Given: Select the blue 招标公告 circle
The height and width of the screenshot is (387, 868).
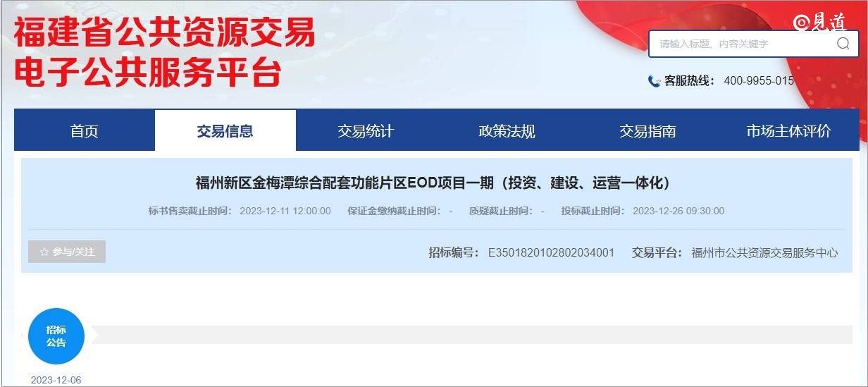Looking at the screenshot, I should (x=56, y=336).
